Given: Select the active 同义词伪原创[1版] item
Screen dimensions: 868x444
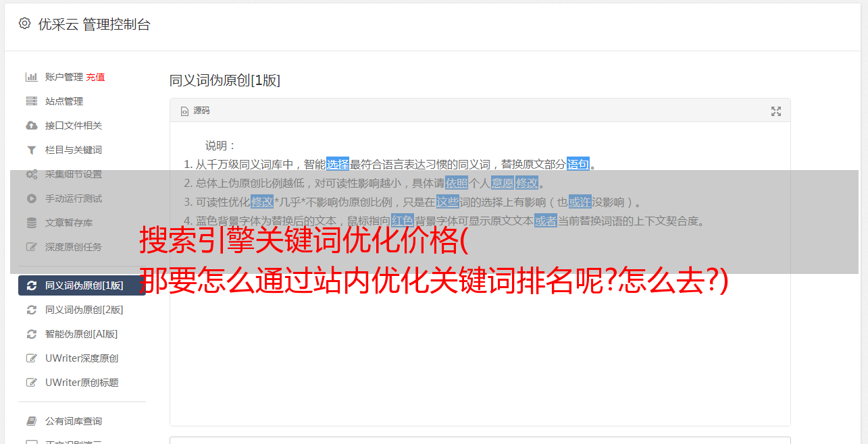Looking at the screenshot, I should click(x=82, y=285).
